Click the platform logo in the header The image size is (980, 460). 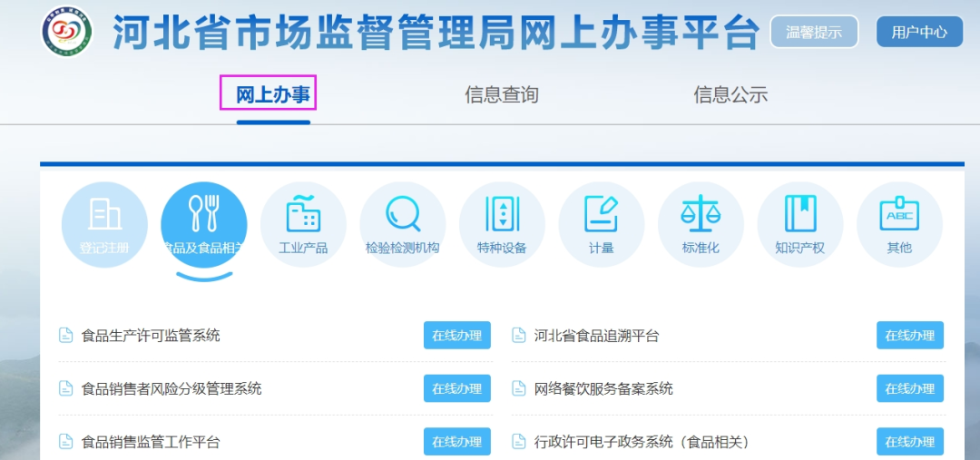tap(67, 32)
